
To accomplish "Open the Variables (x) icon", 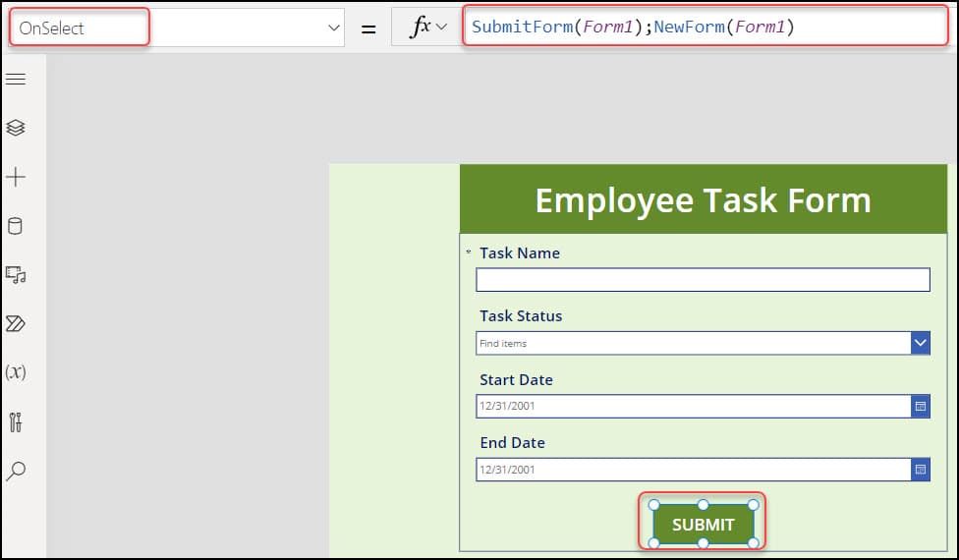I will (x=16, y=372).
